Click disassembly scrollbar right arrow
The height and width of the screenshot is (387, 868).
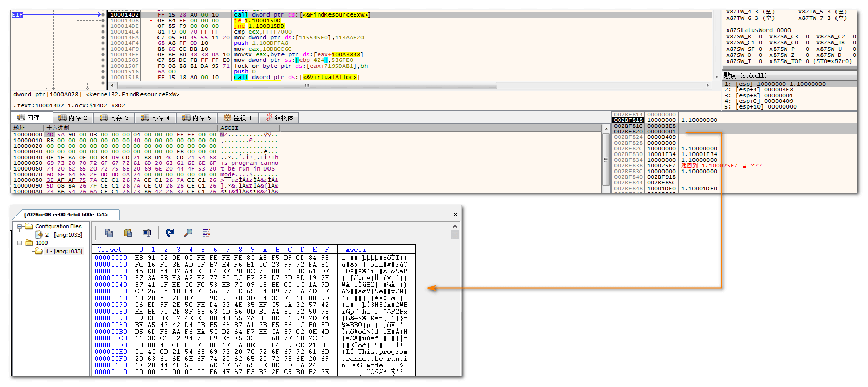708,85
